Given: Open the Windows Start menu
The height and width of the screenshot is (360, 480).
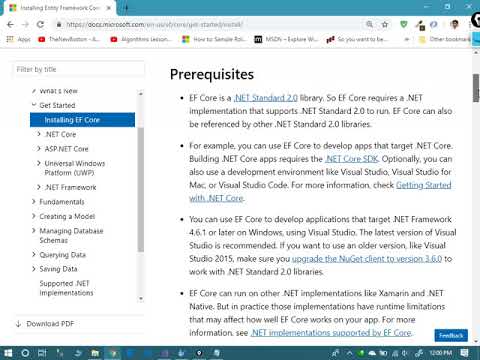Looking at the screenshot, I should click(x=8, y=353).
